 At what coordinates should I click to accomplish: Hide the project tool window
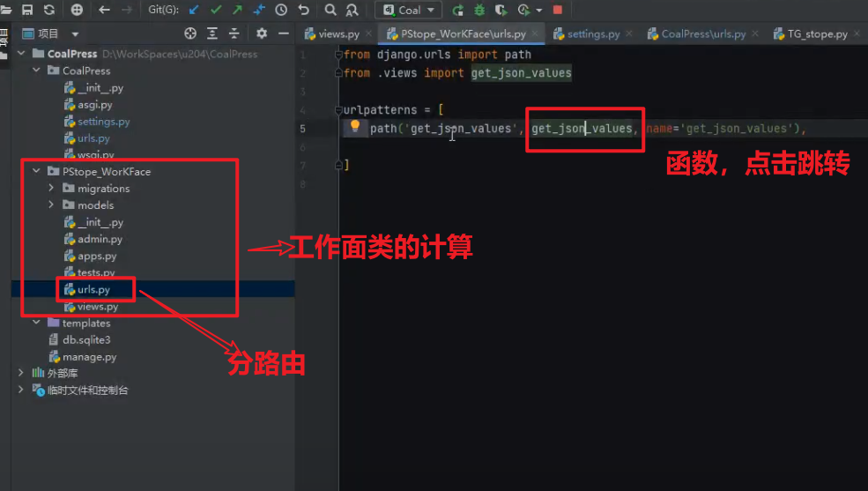(x=284, y=33)
